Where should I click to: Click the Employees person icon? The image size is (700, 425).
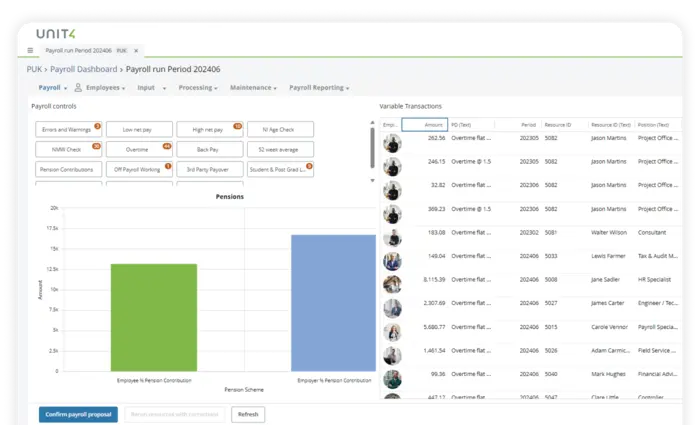pyautogui.click(x=78, y=88)
